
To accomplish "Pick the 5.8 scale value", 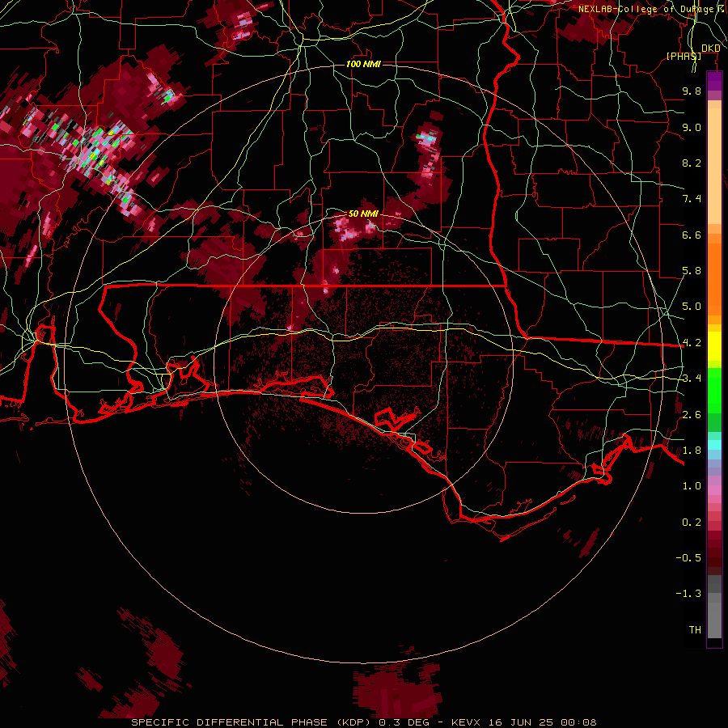I will pos(692,271).
